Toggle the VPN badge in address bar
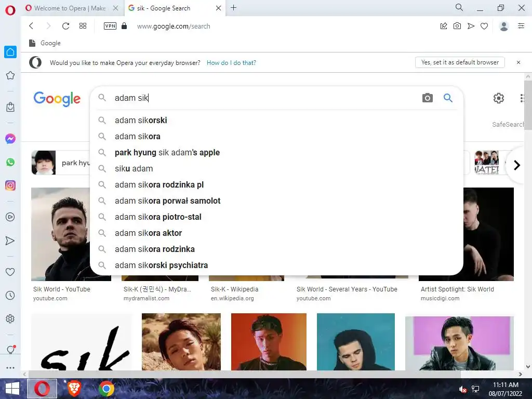 pos(110,26)
